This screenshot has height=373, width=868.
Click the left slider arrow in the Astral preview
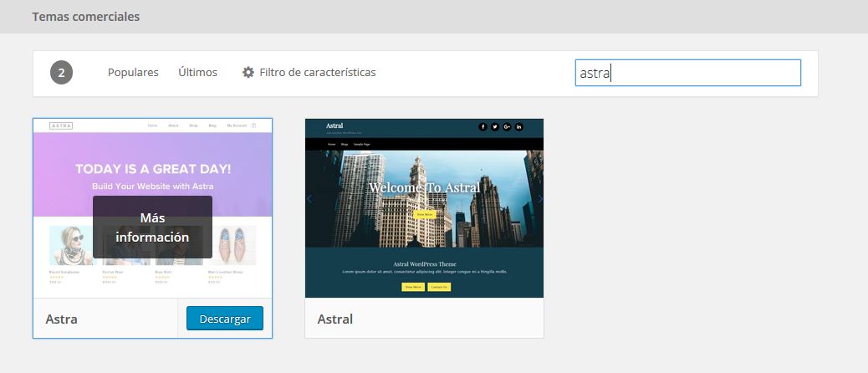pyautogui.click(x=309, y=199)
